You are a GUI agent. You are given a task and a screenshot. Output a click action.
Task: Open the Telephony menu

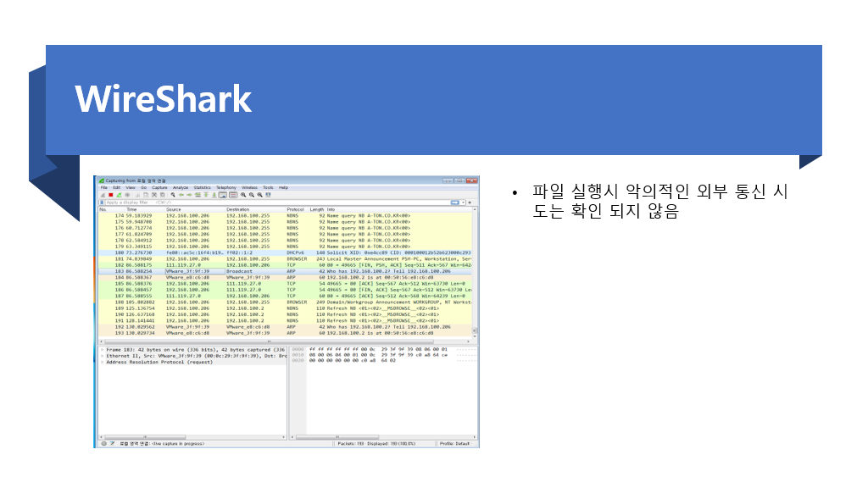pyautogui.click(x=225, y=187)
